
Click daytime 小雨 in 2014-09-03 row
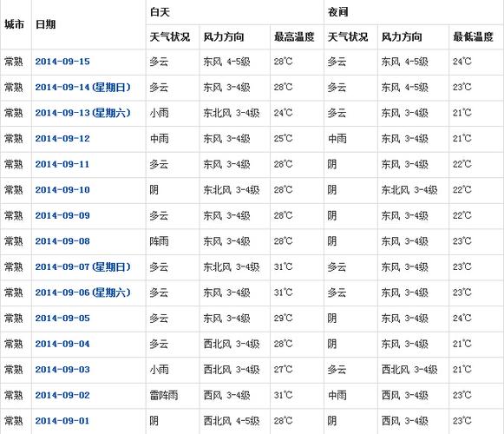tap(159, 370)
